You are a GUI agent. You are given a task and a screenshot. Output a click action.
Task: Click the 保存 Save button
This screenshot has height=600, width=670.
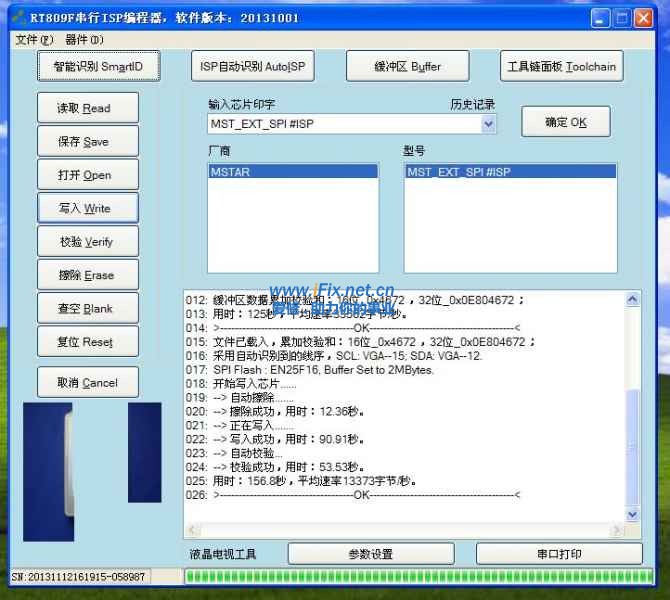point(88,141)
